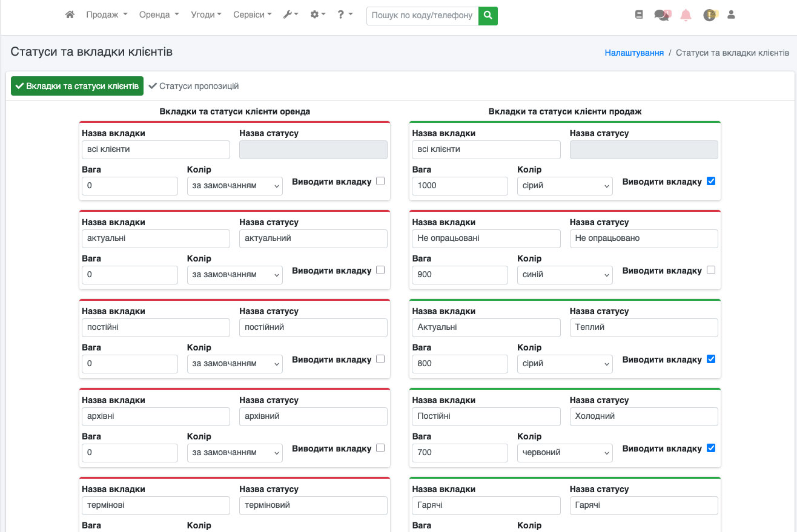Open the gear settings menu
Viewport: 797px width, 532px height.
318,15
